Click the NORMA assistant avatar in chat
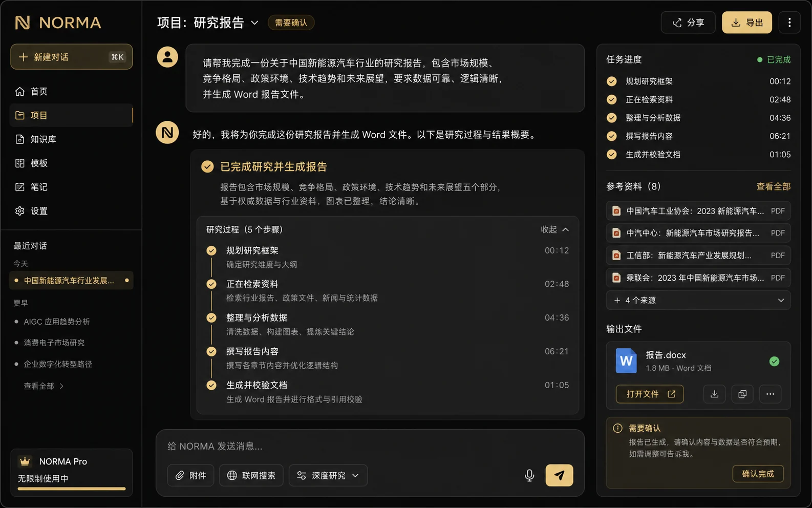The width and height of the screenshot is (812, 508). (x=167, y=133)
